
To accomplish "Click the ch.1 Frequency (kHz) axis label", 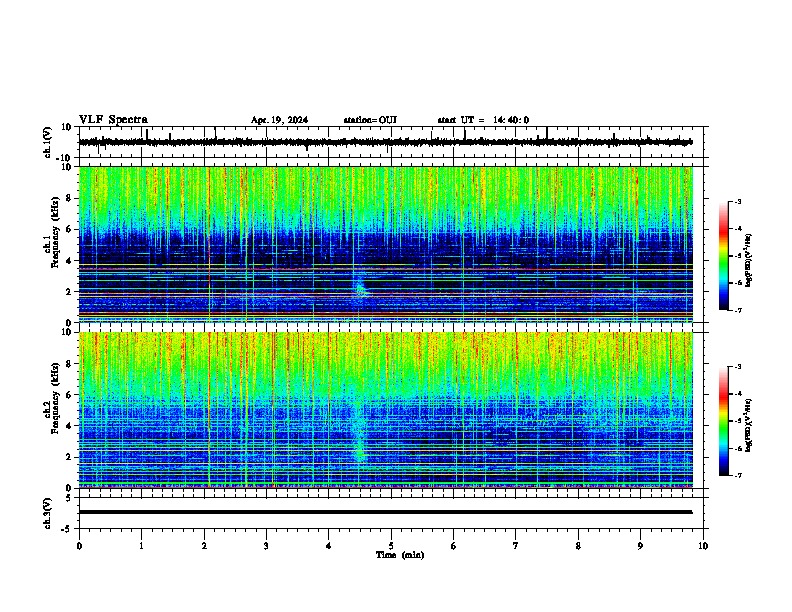I will (x=52, y=232).
